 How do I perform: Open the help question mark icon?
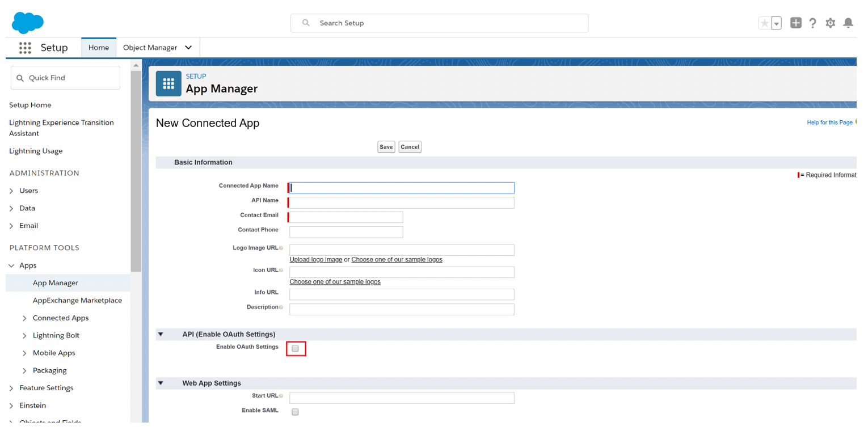pos(813,23)
